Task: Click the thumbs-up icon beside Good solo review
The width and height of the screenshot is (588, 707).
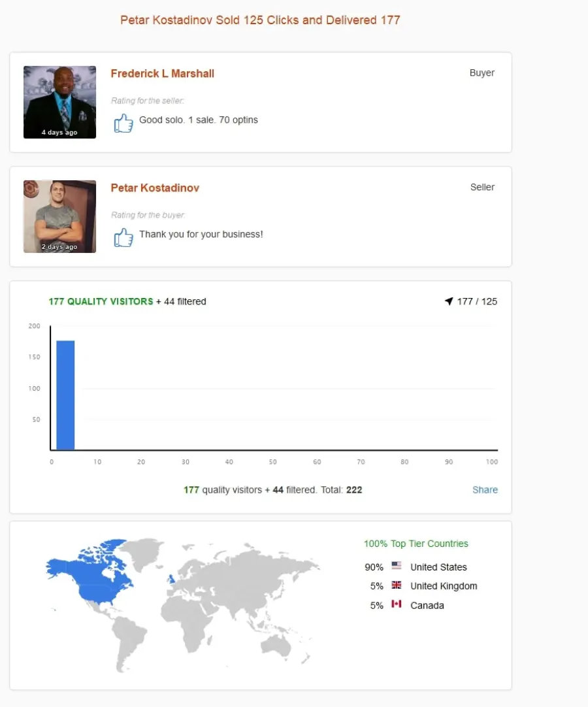Action: [123, 123]
